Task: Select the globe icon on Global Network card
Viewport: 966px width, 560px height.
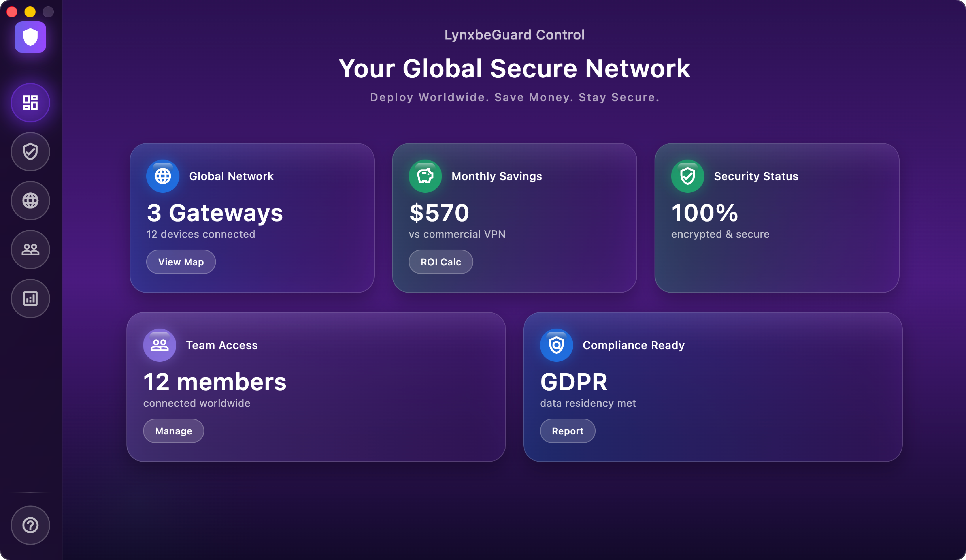Action: tap(162, 176)
